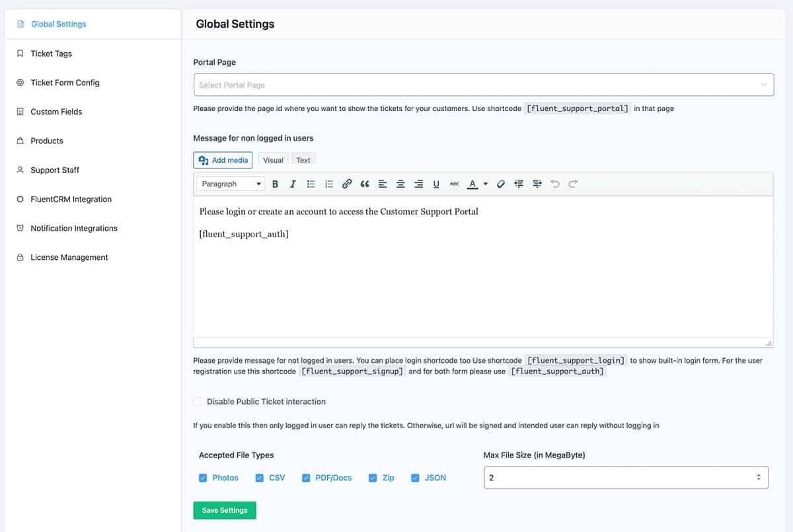
Task: Undo the last editor change
Action: tap(555, 184)
